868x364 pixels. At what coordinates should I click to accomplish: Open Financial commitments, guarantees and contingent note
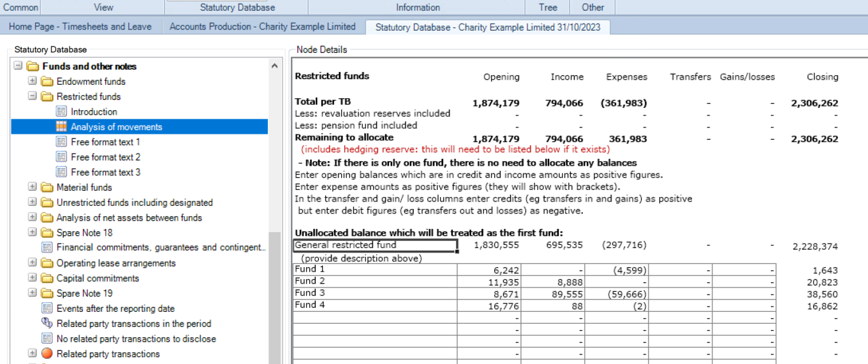pyautogui.click(x=161, y=247)
